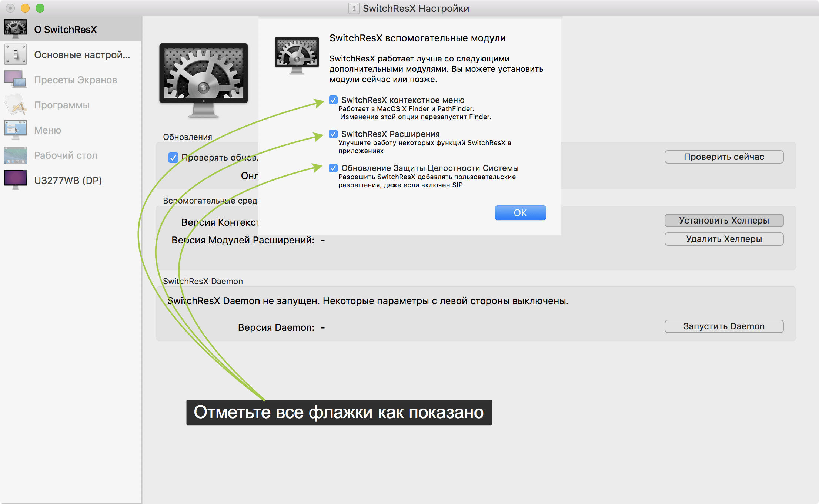Open the О SwitchResX sidebar item
Viewport: 819px width, 504px height.
(x=71, y=29)
